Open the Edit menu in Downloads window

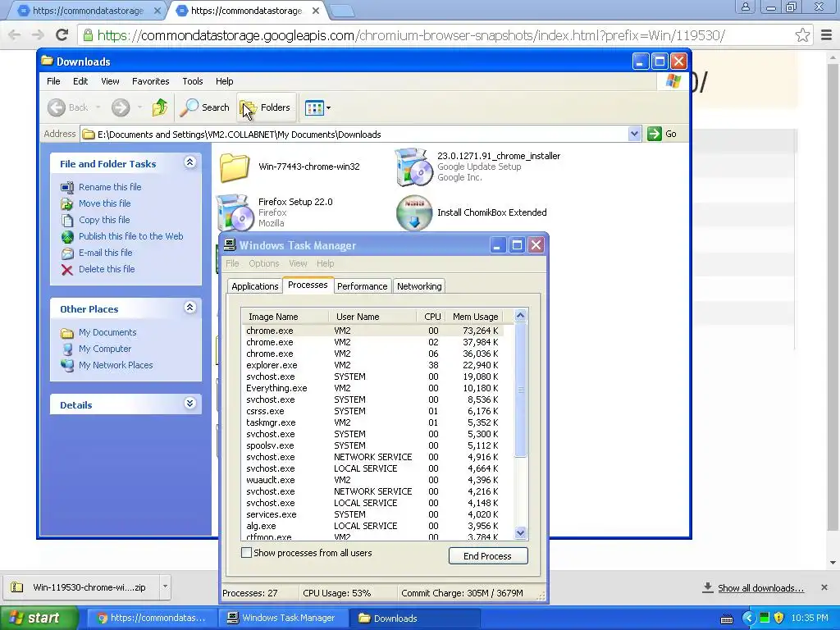(x=80, y=81)
